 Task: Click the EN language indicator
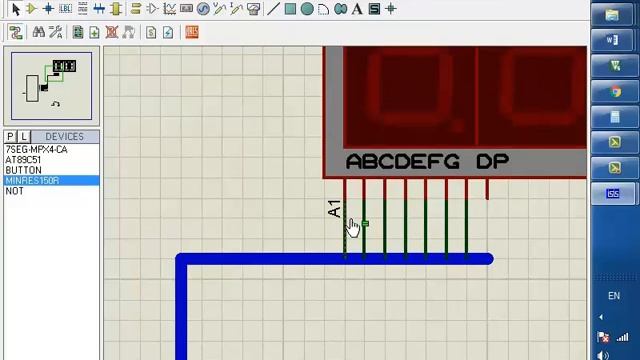click(614, 296)
